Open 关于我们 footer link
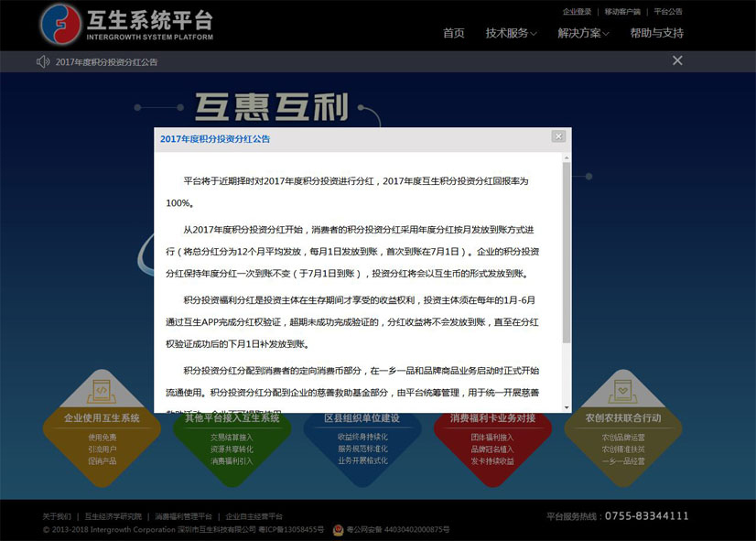This screenshot has height=541, width=756. [x=57, y=516]
